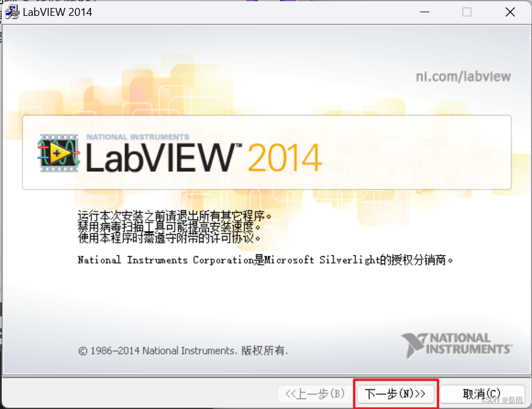Click the ni.com/labview text
532x409 pixels.
(463, 76)
